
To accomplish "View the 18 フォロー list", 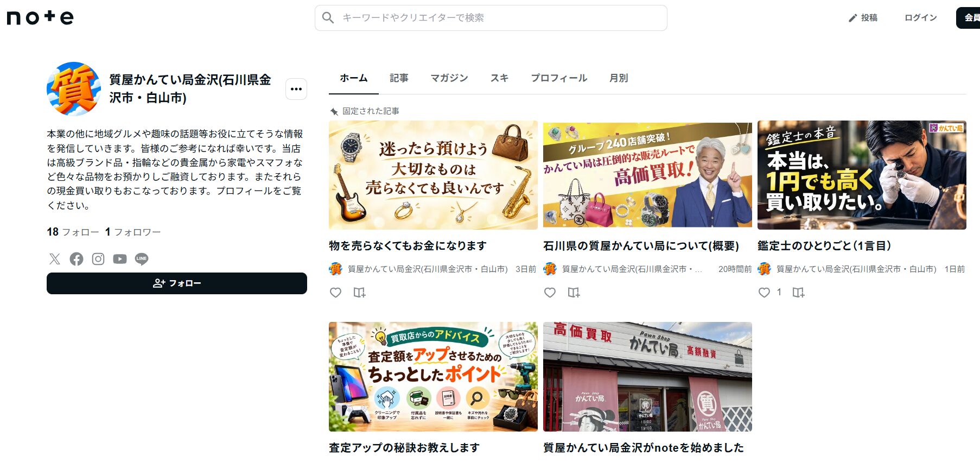I will click(73, 232).
